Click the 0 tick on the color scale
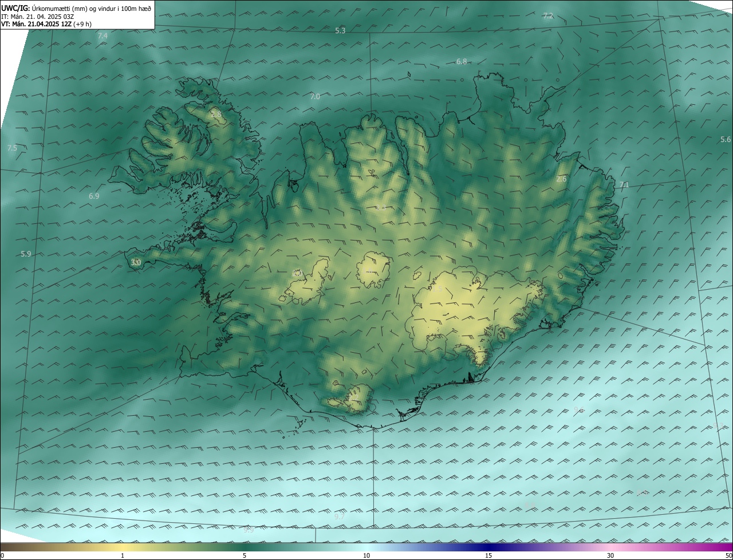 point(2,556)
